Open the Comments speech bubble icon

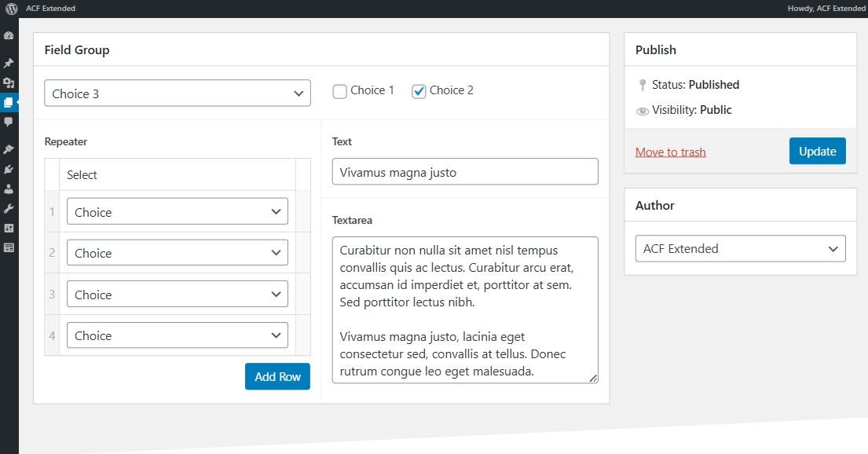point(9,122)
